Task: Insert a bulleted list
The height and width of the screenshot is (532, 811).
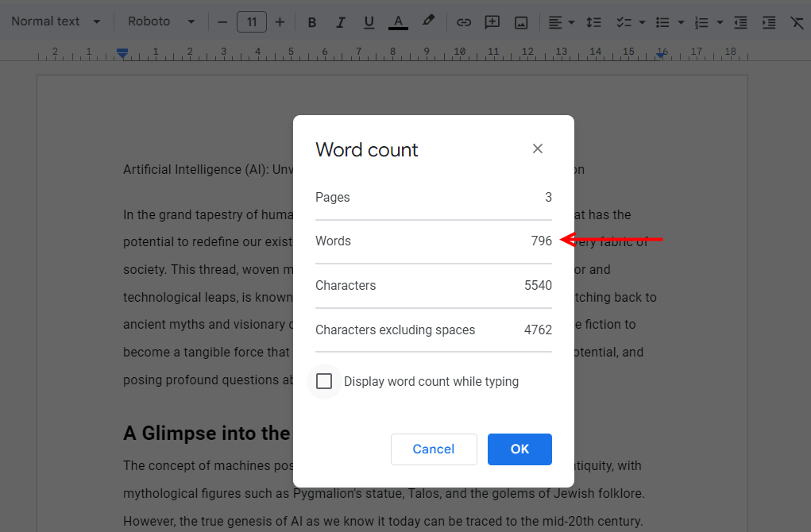Action: (x=662, y=22)
